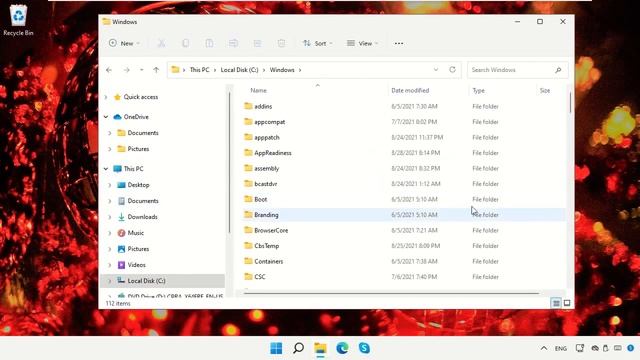Open the Sort dropdown

(318, 43)
